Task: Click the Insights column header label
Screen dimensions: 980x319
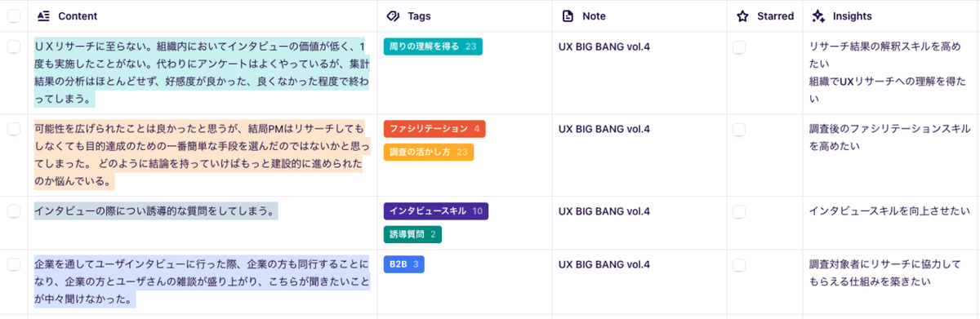Action: click(x=852, y=16)
